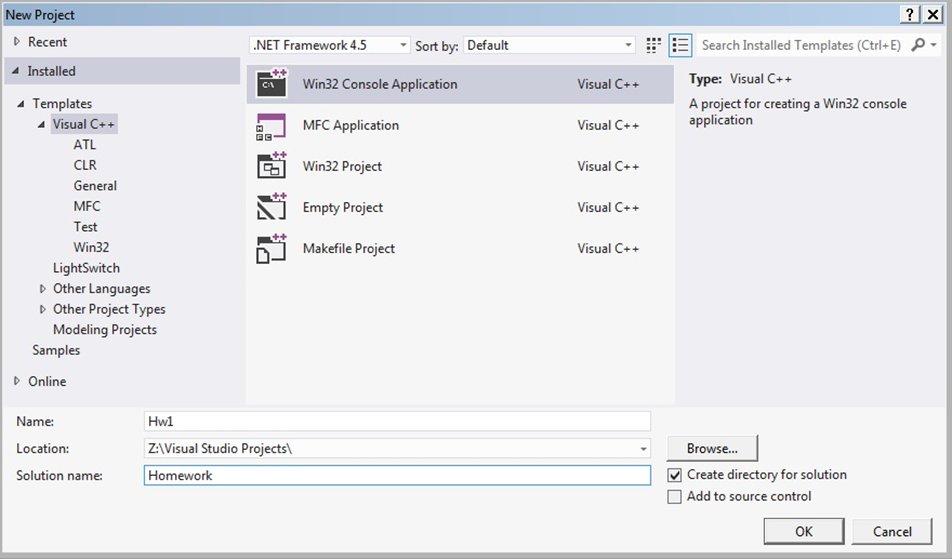This screenshot has height=559, width=952.
Task: Select the Win32 Console Application row text
Action: 380,84
